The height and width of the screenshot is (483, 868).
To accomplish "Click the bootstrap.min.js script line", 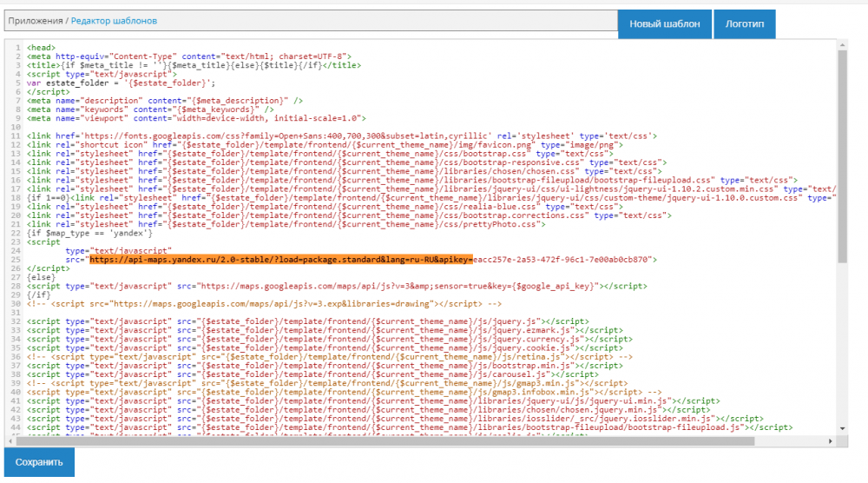I will point(325,366).
